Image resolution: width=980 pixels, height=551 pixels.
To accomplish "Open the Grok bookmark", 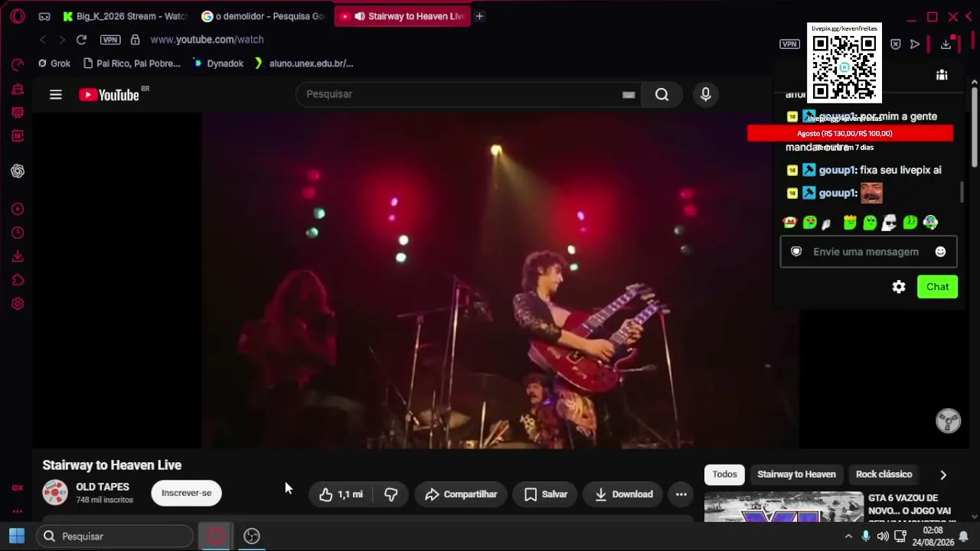I will tap(54, 64).
